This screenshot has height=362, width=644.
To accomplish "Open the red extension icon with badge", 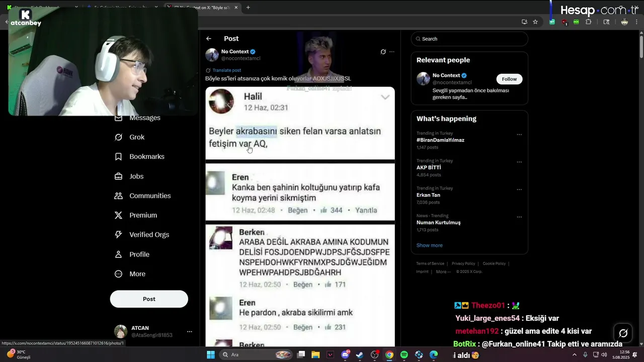I will (565, 22).
